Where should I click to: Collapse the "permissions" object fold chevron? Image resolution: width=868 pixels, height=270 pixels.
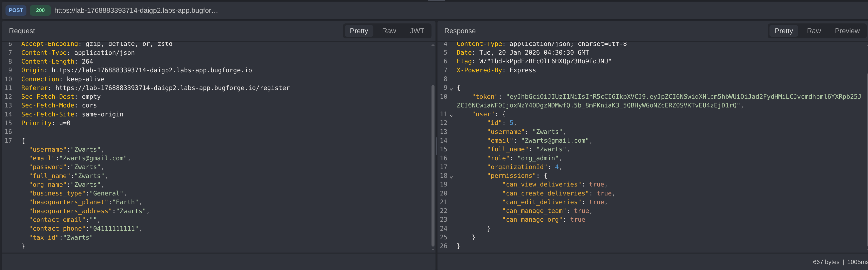coord(451,177)
